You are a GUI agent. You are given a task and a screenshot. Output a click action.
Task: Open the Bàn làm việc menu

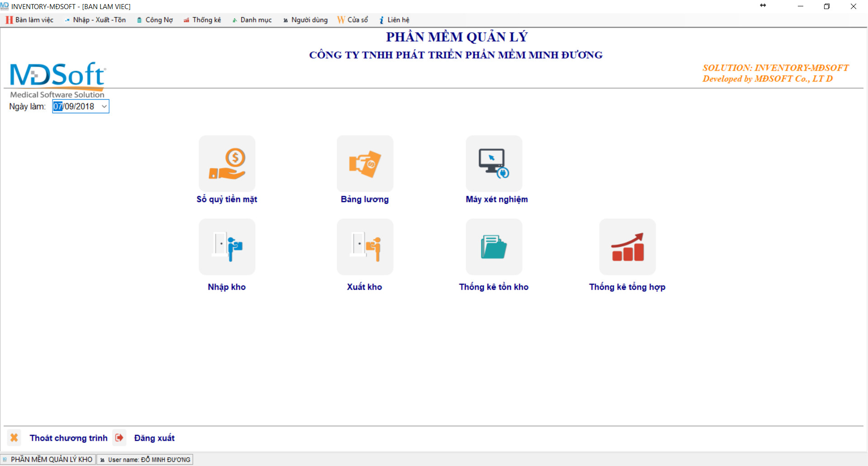(x=30, y=20)
